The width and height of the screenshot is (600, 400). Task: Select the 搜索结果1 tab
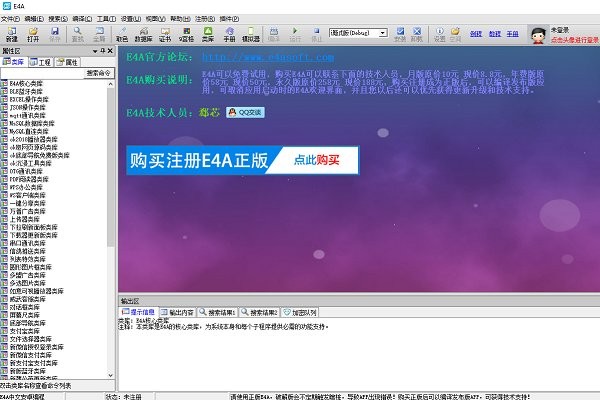click(x=217, y=312)
